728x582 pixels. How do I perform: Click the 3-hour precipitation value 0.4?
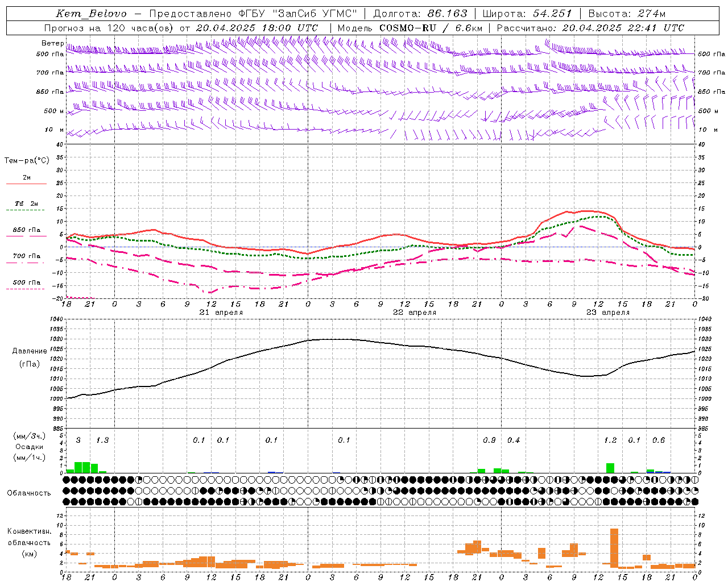[514, 440]
